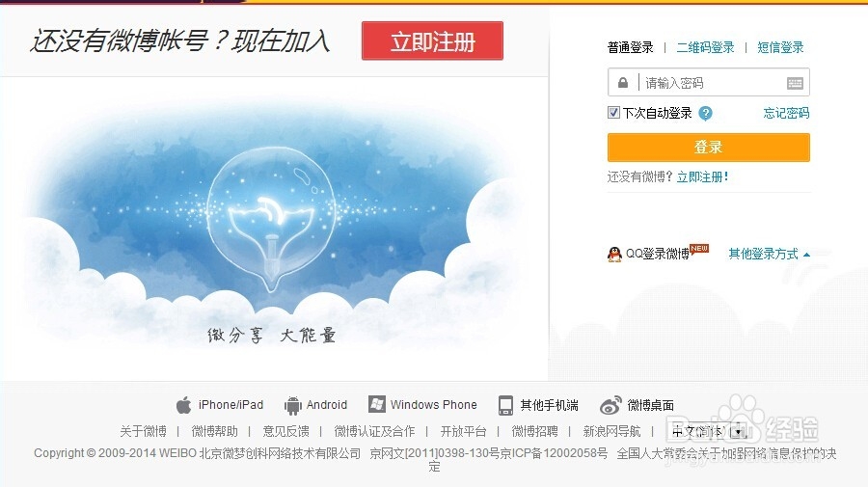Image resolution: width=868 pixels, height=487 pixels.
Task: Uncheck the 下次自动登录 checkbox
Action: (x=613, y=112)
